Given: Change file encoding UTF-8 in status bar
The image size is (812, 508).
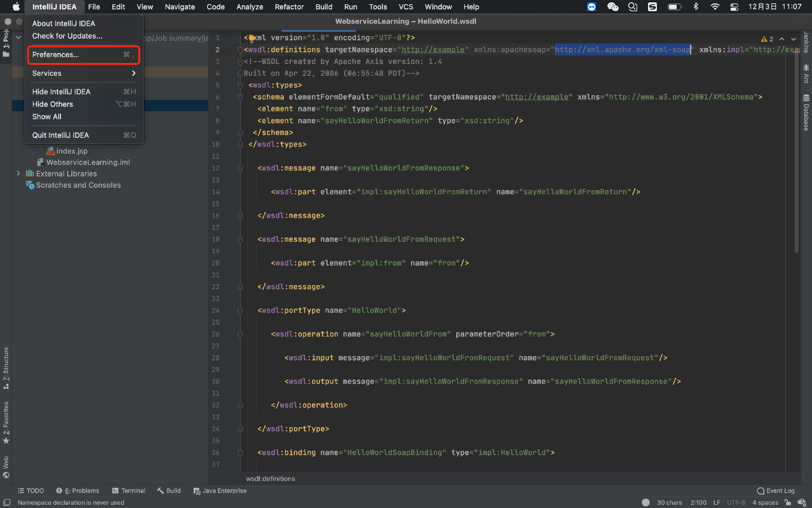Looking at the screenshot, I should [x=736, y=502].
